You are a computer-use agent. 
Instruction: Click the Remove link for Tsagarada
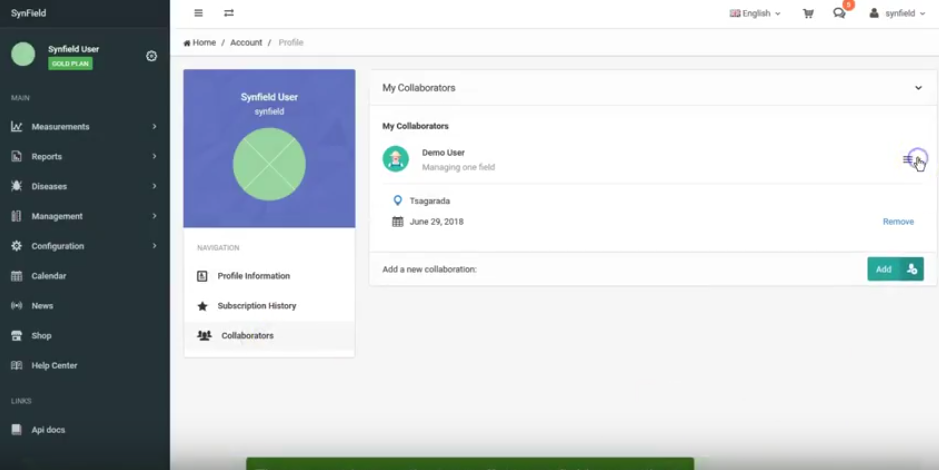coord(898,222)
